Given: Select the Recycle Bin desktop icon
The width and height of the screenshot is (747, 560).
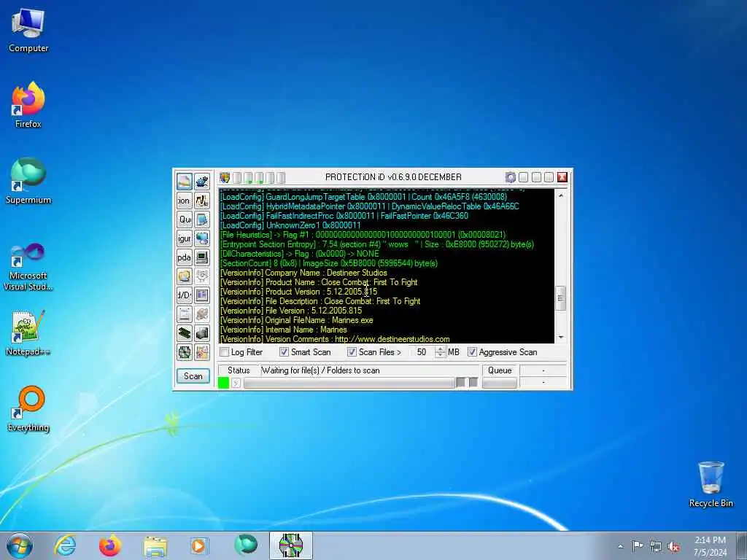Looking at the screenshot, I should coord(711,484).
